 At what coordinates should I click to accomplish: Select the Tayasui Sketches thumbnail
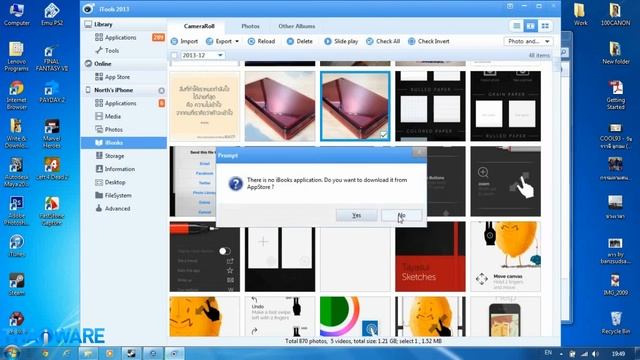[x=430, y=257]
